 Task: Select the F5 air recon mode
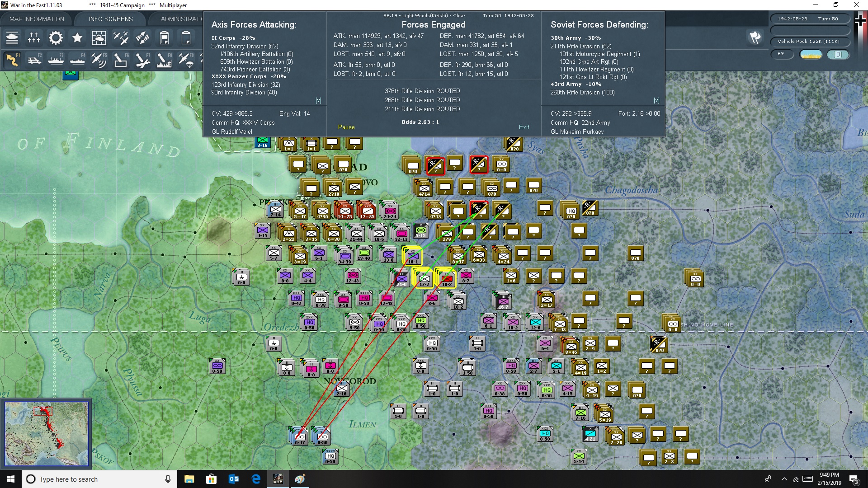99,60
